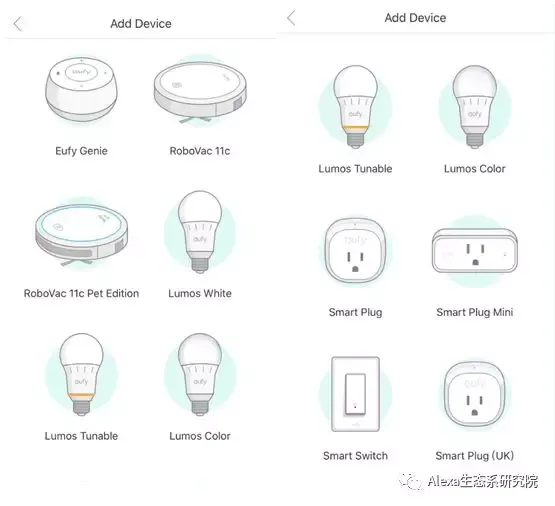Click the Smart Switch text label
Image resolution: width=555 pixels, height=506 pixels.
coord(355,456)
